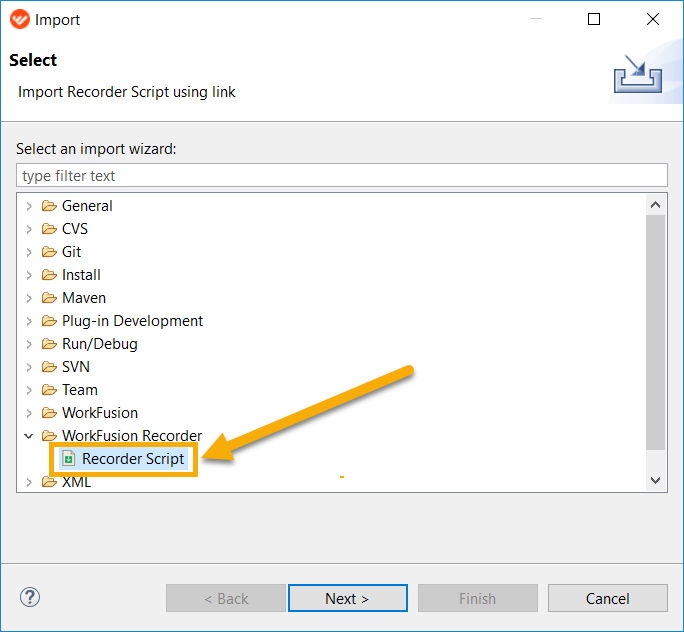
Task: Click the Install folder icon
Action: (49, 275)
